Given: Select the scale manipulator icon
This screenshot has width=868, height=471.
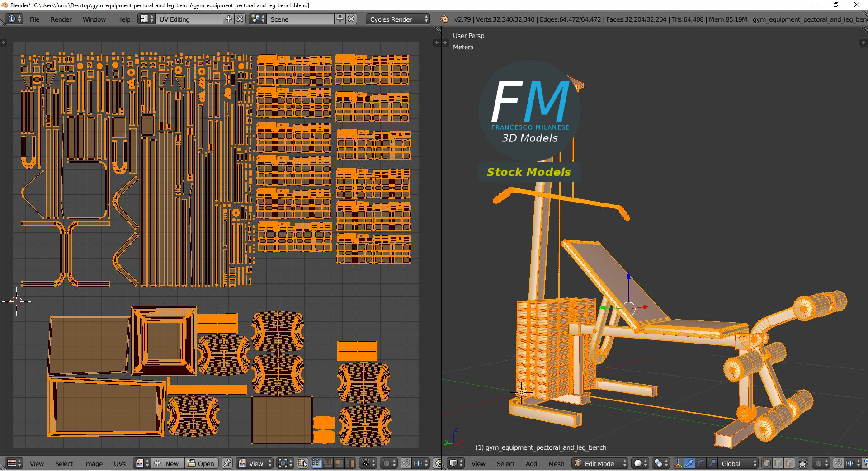Looking at the screenshot, I should (712, 463).
